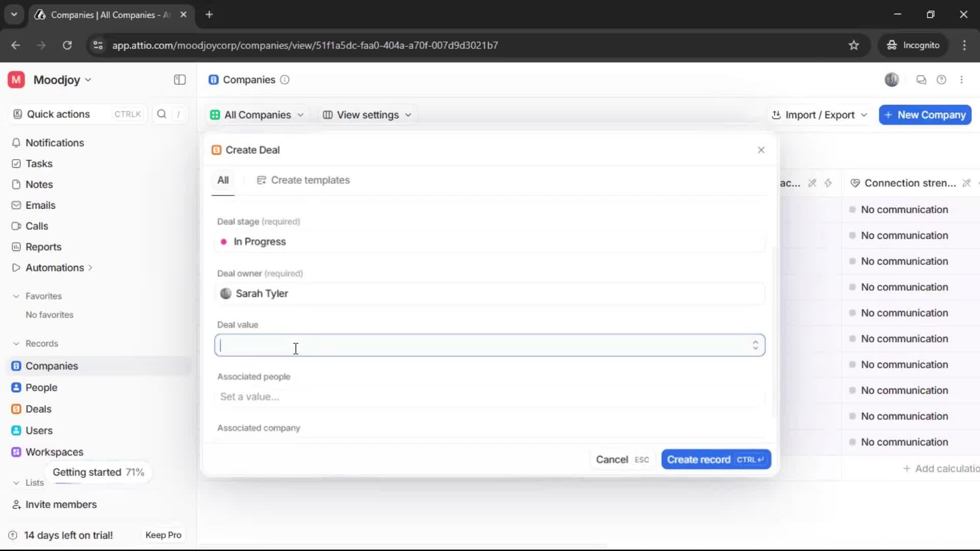The height and width of the screenshot is (551, 980).
Task: Open sidebar search with the magnifying glass icon
Action: (x=161, y=114)
